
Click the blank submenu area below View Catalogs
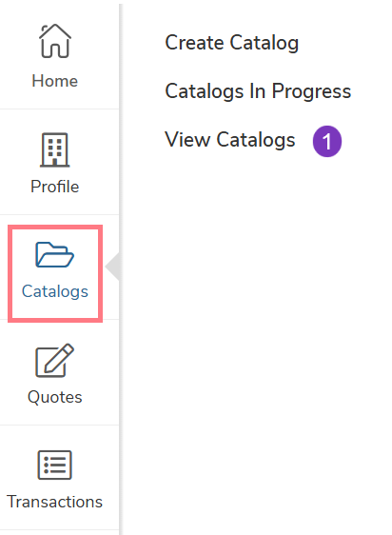coord(256,341)
